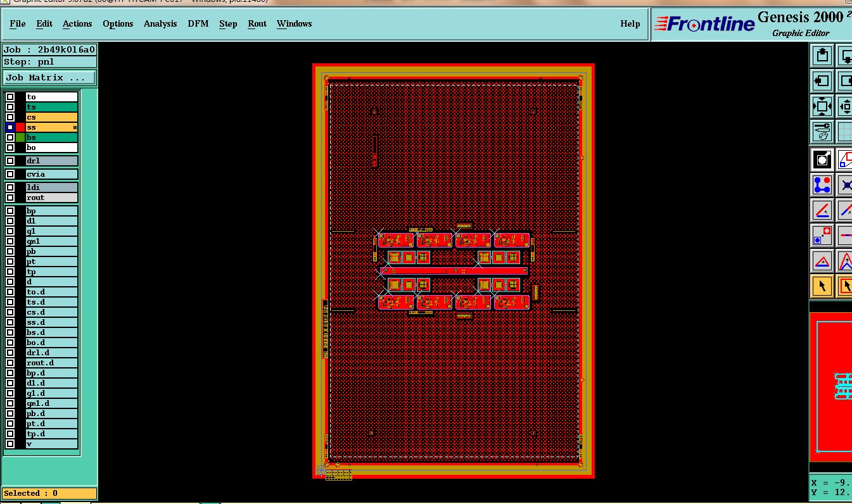Activate the red-boxed arrow select tool

[x=844, y=286]
